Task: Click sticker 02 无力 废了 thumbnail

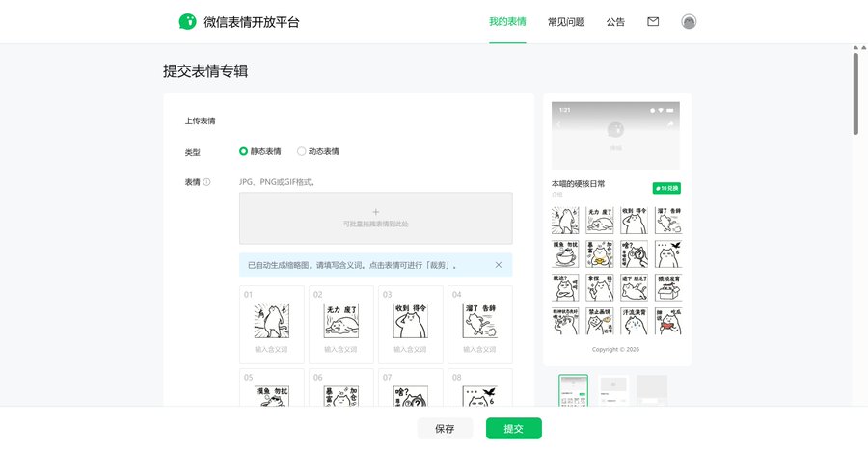Action: pyautogui.click(x=341, y=321)
